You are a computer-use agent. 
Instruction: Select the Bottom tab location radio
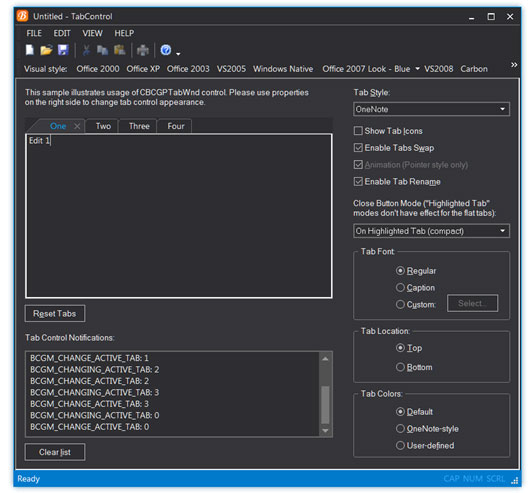[400, 367]
